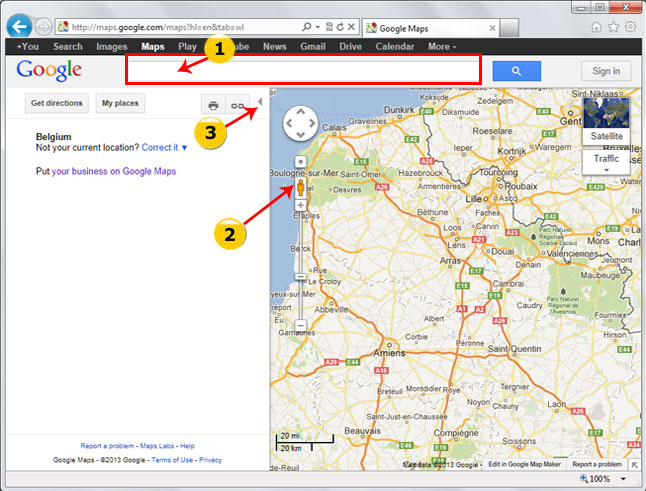Open News in Google bar
Image resolution: width=646 pixels, height=491 pixels.
click(275, 47)
